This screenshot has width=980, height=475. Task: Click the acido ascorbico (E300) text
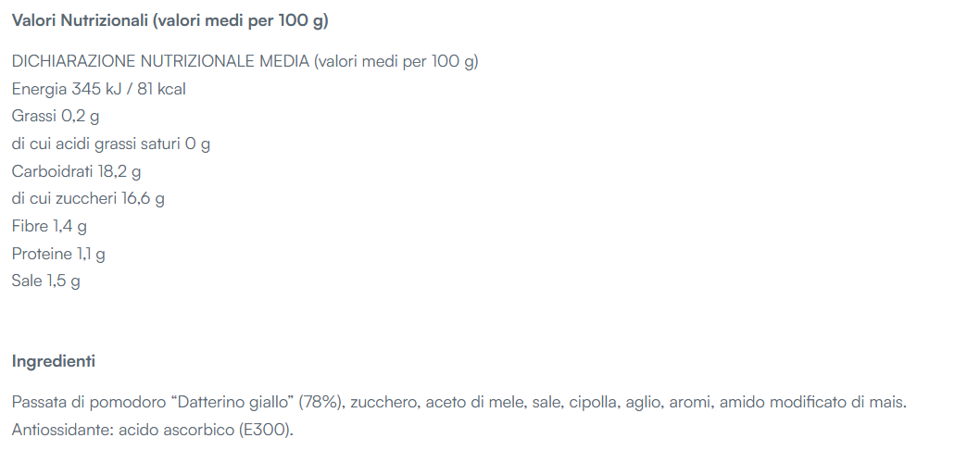point(206,431)
